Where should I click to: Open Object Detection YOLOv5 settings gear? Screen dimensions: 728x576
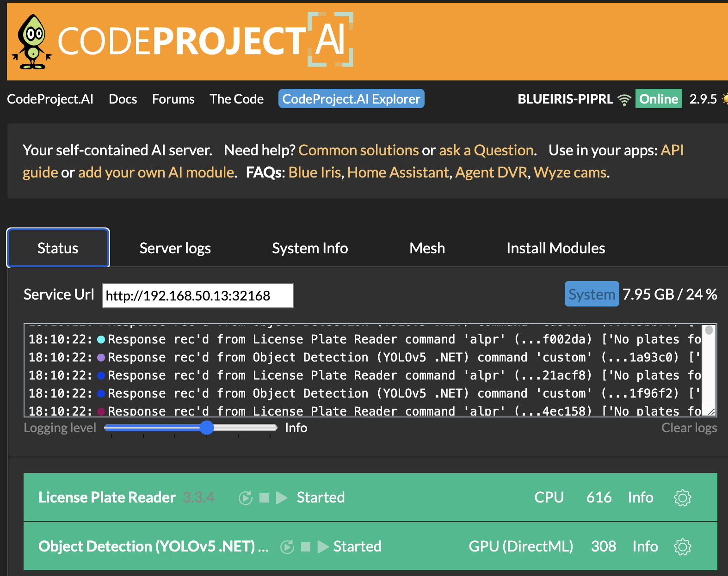coord(682,547)
